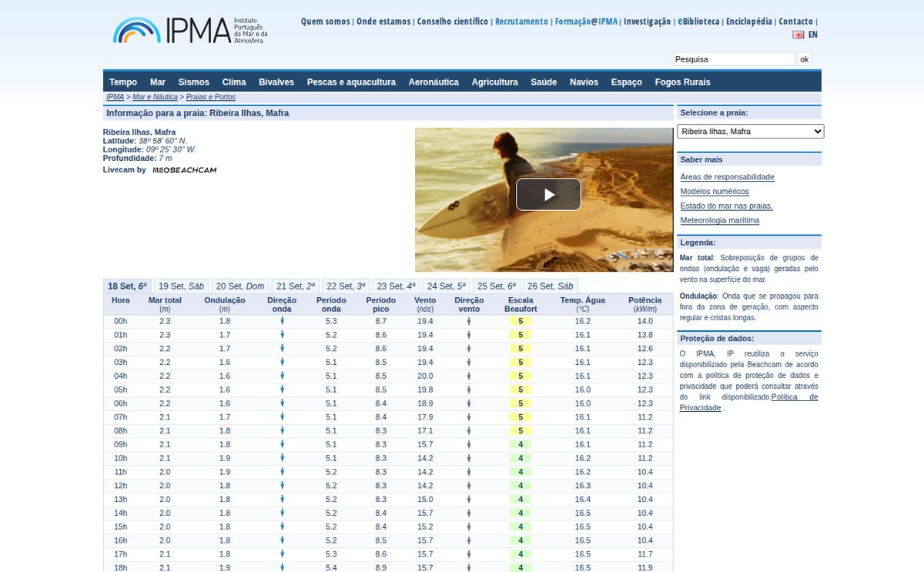924x572 pixels.
Task: Open the Onde estamos link
Action: point(383,22)
